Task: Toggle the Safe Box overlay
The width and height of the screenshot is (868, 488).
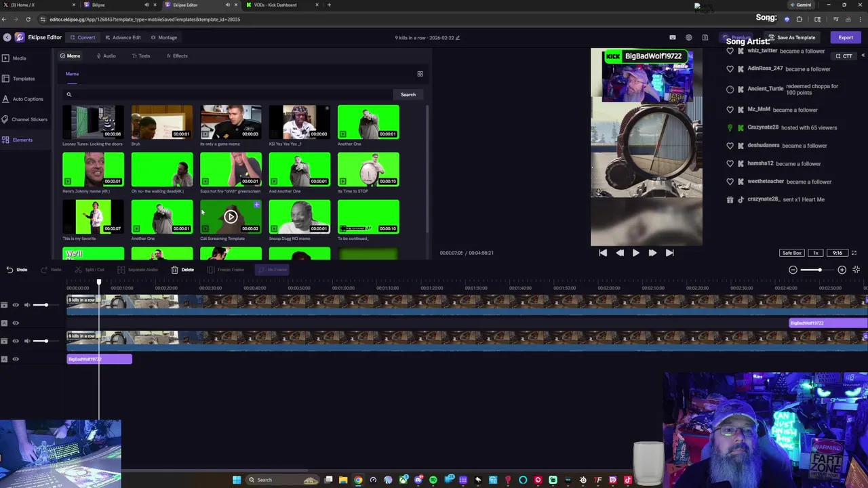Action: click(x=791, y=253)
